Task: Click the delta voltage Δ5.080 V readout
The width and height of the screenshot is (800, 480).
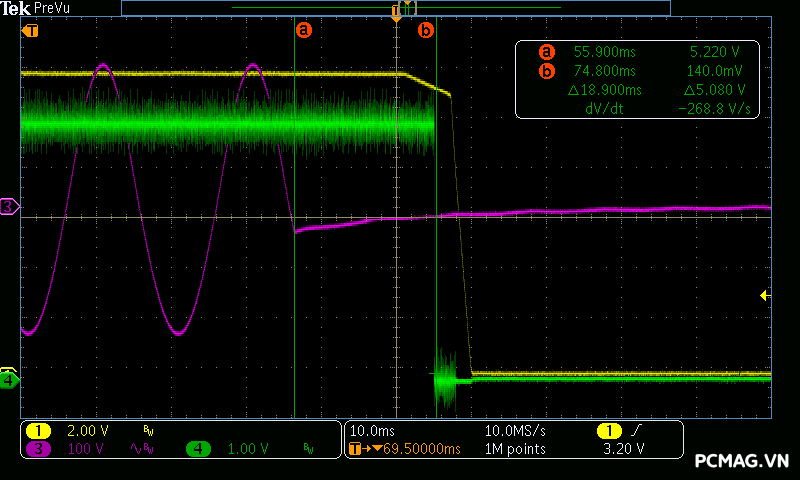Action: (x=714, y=90)
